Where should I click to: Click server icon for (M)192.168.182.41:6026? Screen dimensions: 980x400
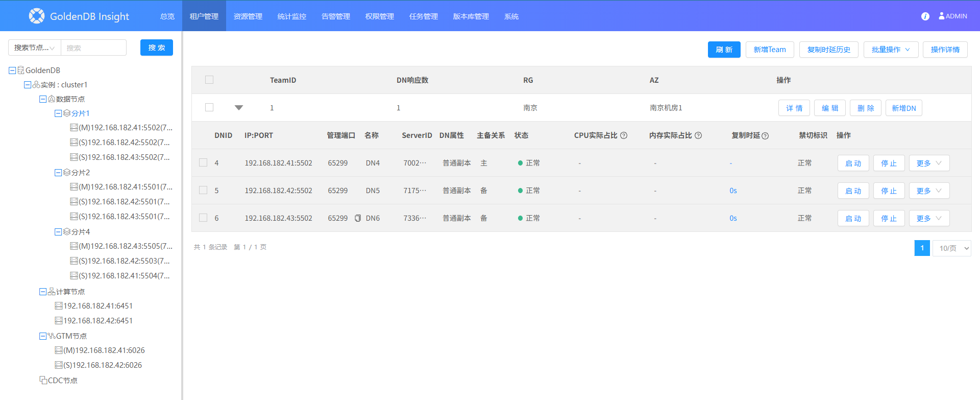click(59, 350)
